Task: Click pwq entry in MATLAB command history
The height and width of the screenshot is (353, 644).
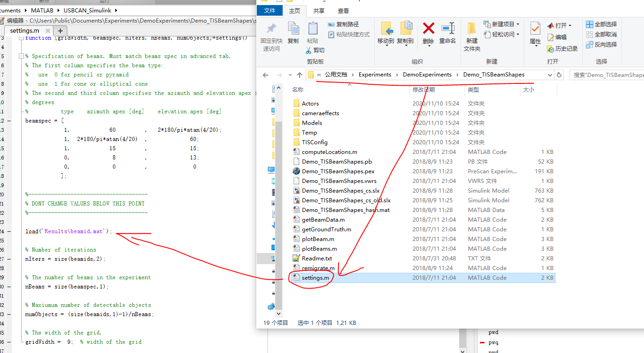Action: pos(493,343)
